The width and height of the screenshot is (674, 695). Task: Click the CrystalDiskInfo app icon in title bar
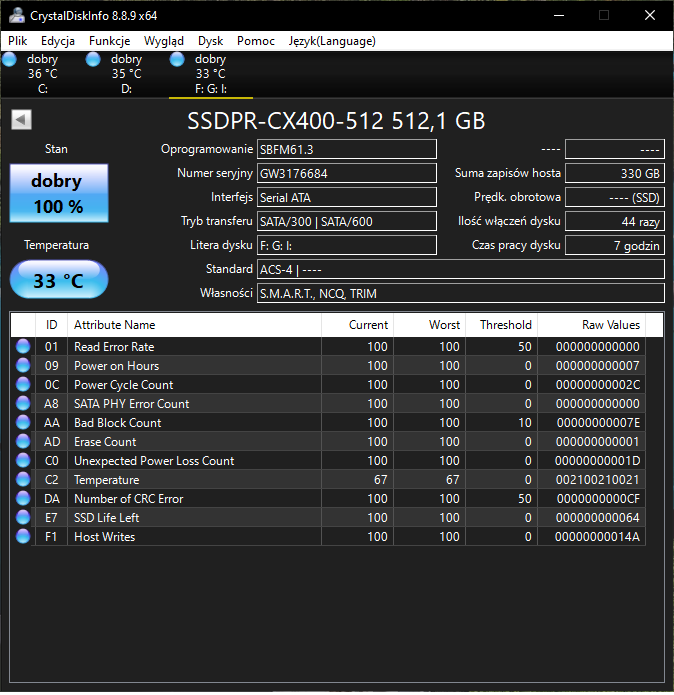tap(17, 16)
